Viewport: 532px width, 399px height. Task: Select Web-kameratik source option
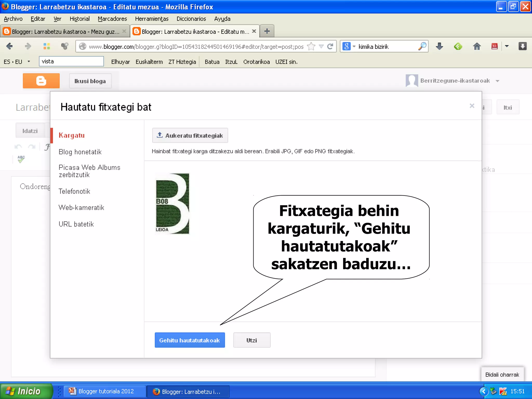click(x=81, y=208)
